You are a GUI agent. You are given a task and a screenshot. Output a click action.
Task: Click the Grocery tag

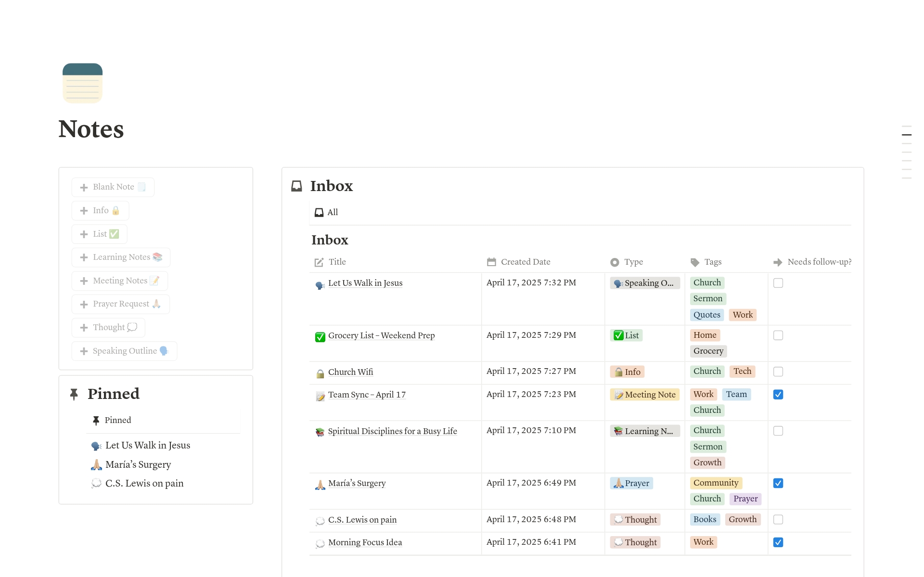click(708, 351)
